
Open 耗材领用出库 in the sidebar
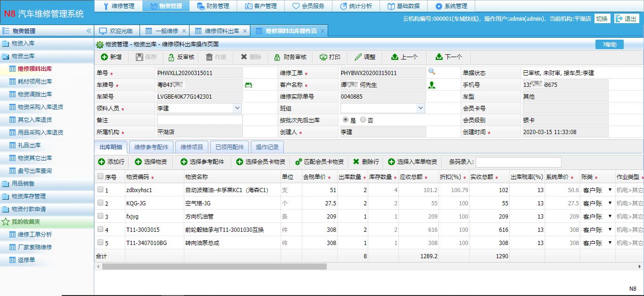tap(35, 82)
